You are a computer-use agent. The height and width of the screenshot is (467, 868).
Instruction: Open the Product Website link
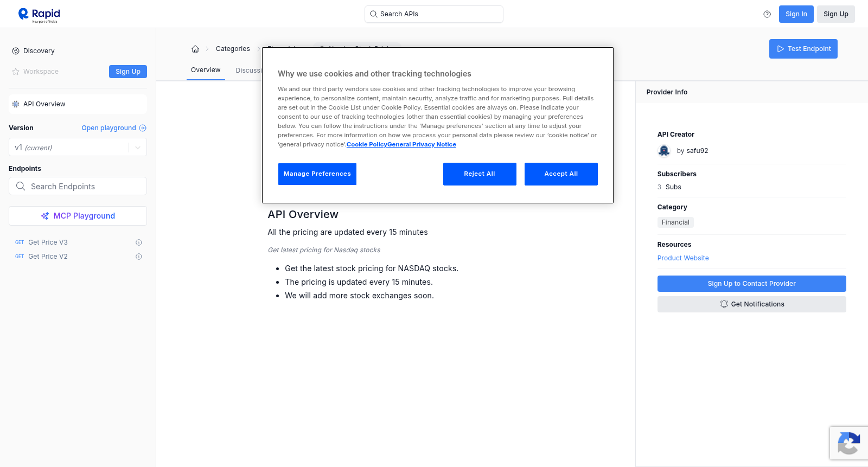point(683,258)
